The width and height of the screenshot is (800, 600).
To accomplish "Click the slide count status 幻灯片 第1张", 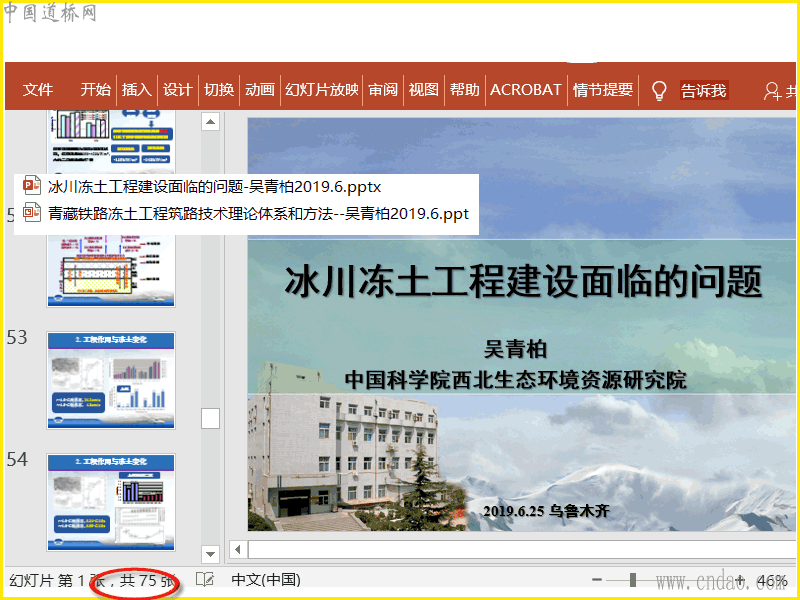I will (93, 581).
